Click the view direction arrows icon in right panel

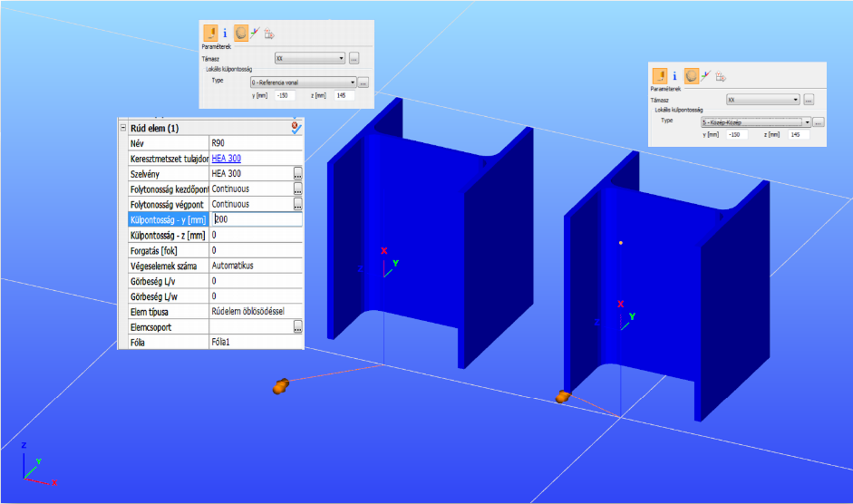[721, 77]
